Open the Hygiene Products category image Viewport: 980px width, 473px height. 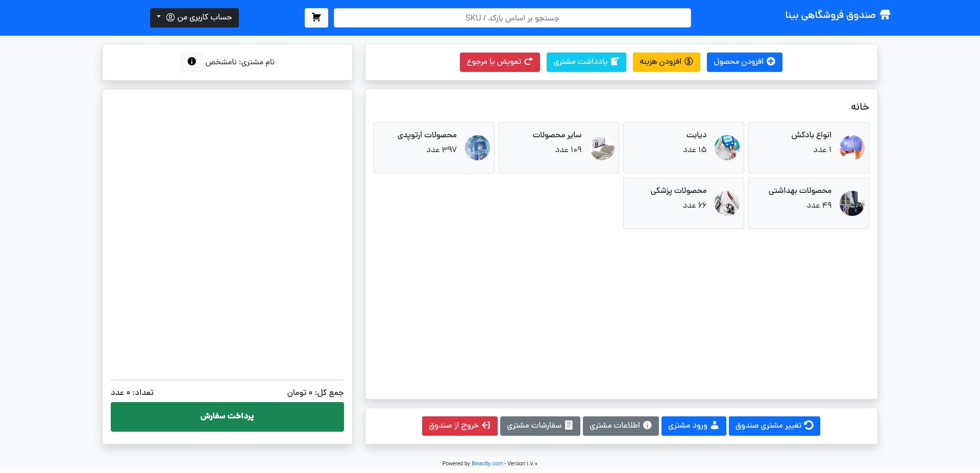[x=852, y=203]
